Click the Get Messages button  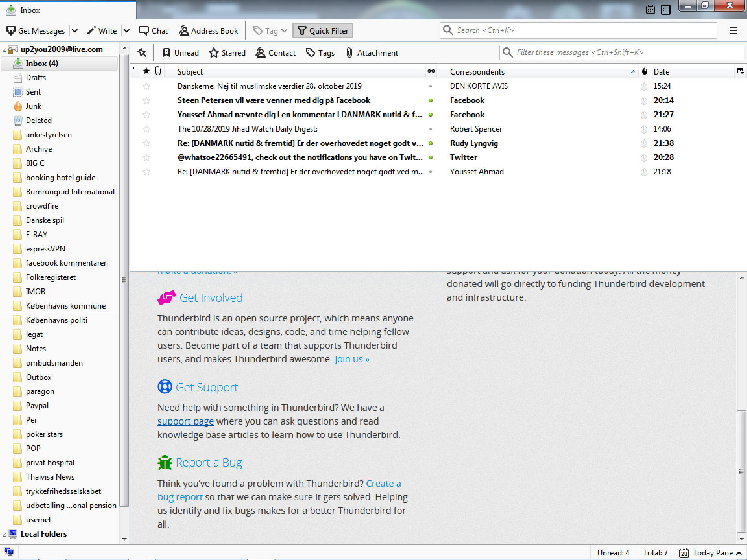[x=36, y=31]
